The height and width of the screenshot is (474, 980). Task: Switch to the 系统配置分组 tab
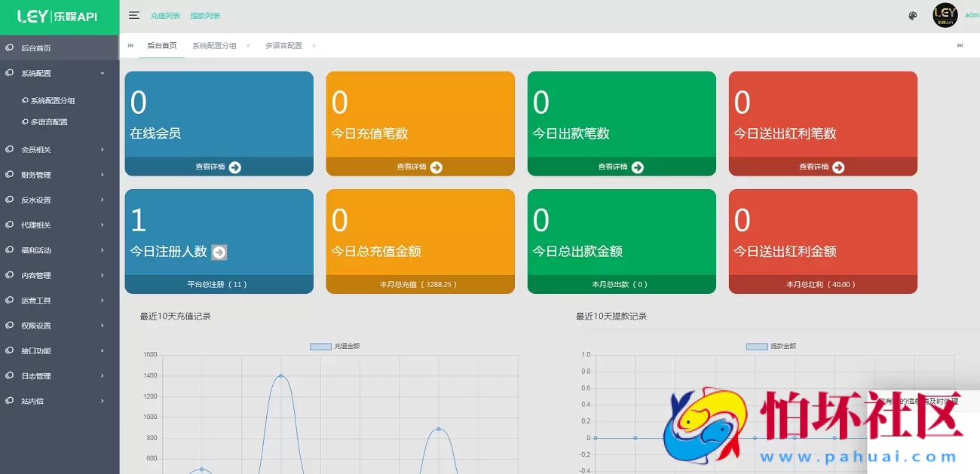(213, 45)
